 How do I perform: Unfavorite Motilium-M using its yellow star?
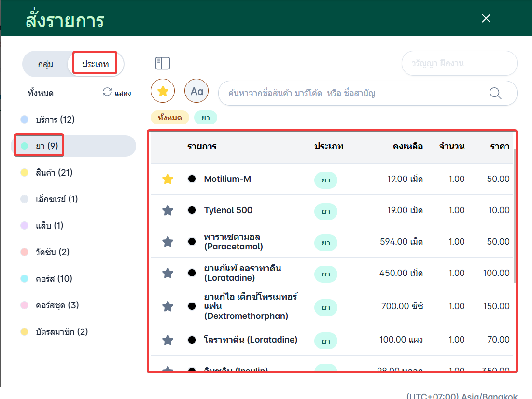coord(168,179)
